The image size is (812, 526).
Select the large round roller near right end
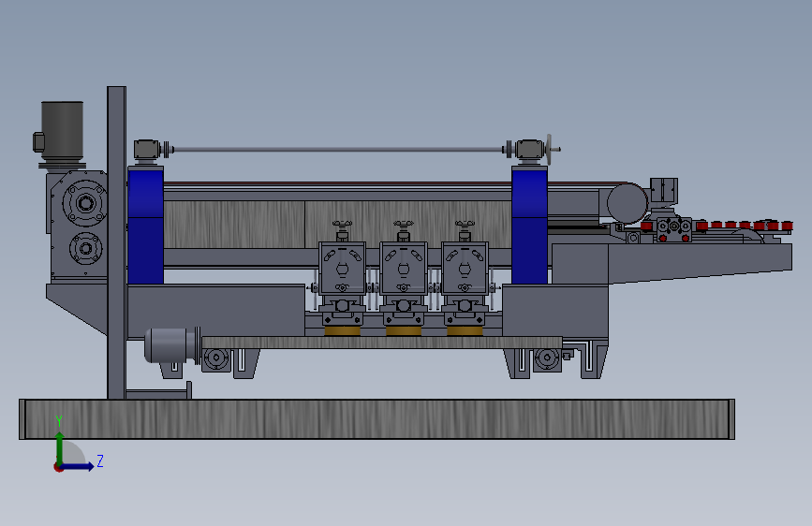point(627,203)
